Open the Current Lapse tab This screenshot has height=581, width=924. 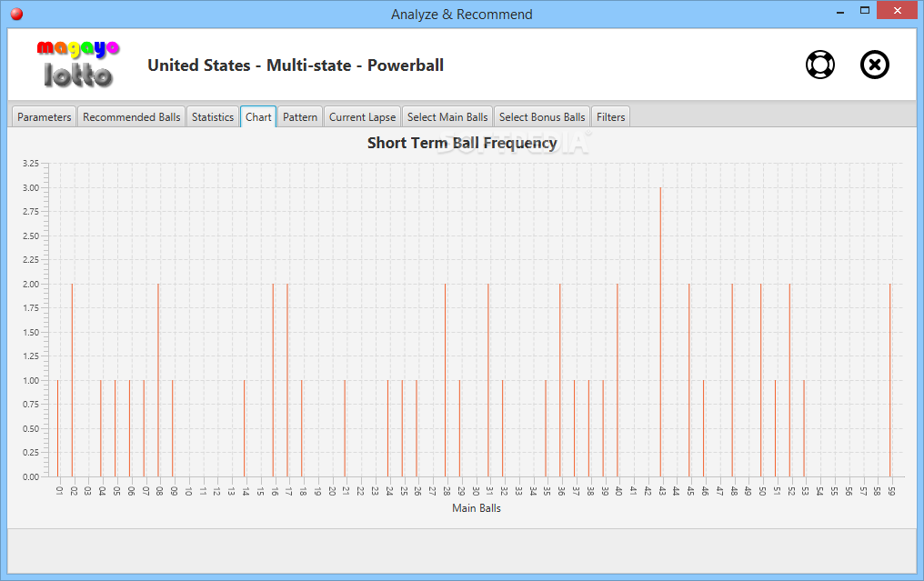pos(362,116)
